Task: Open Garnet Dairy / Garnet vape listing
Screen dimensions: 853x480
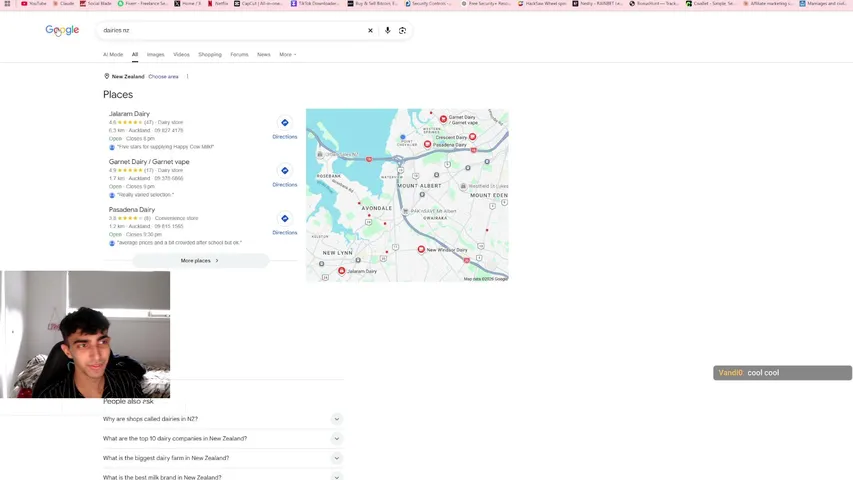Action: pos(149,162)
